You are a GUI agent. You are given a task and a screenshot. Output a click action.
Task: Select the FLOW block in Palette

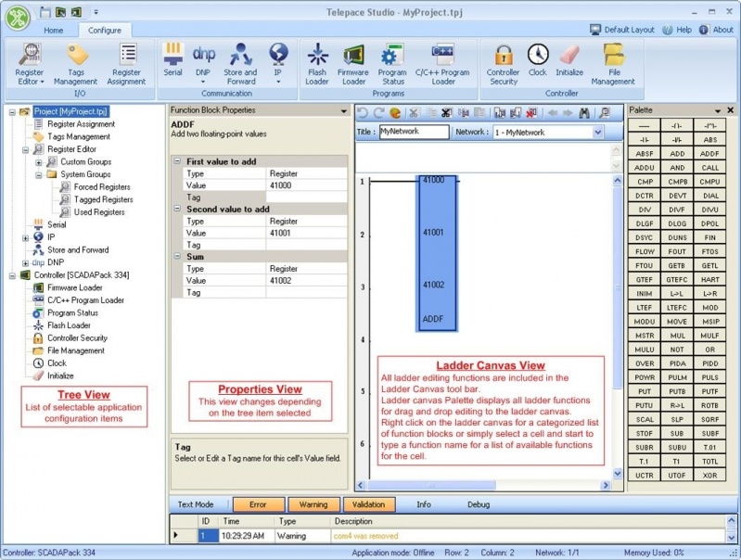pyautogui.click(x=645, y=251)
